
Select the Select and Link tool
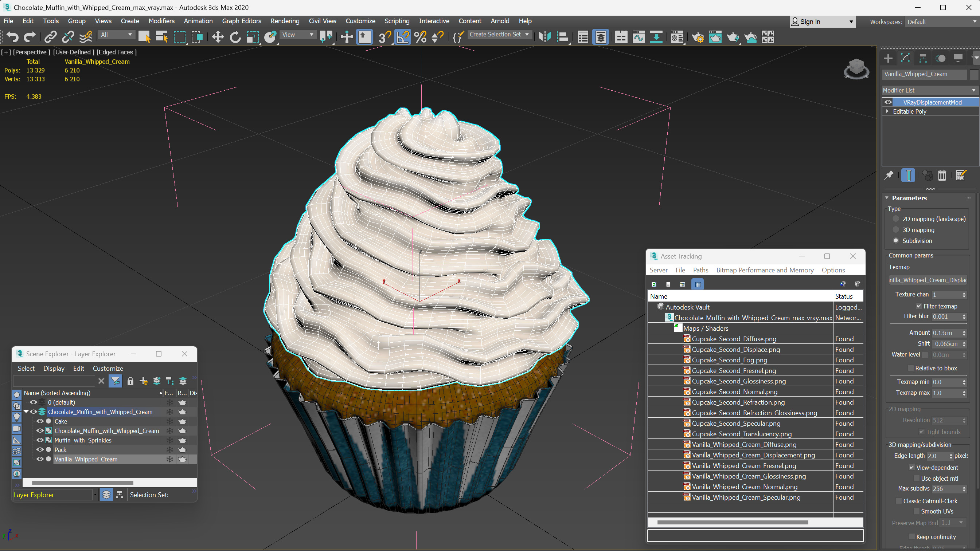pyautogui.click(x=50, y=37)
